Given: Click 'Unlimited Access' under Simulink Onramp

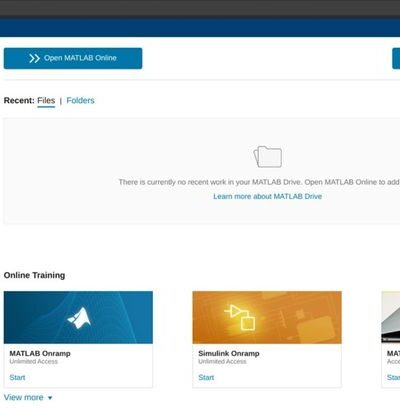Looking at the screenshot, I should tap(222, 361).
